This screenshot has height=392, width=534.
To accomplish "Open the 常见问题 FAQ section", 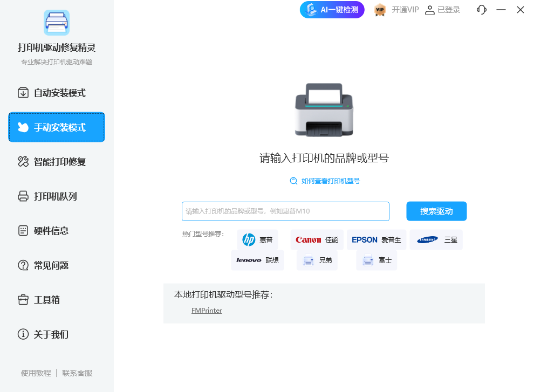I will 56,265.
